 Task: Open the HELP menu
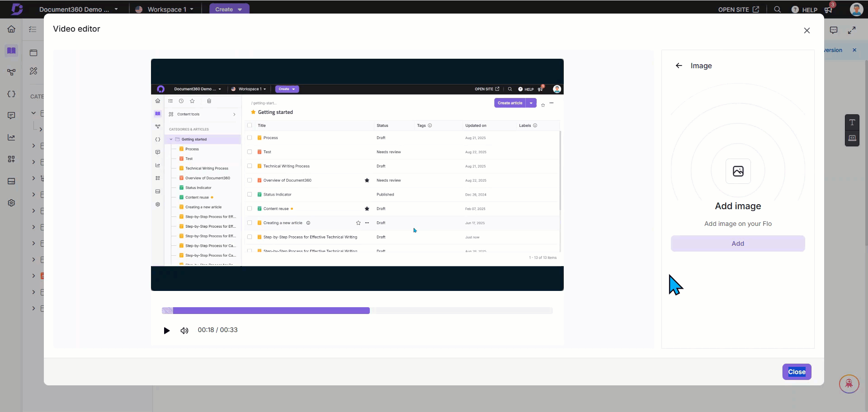(804, 9)
